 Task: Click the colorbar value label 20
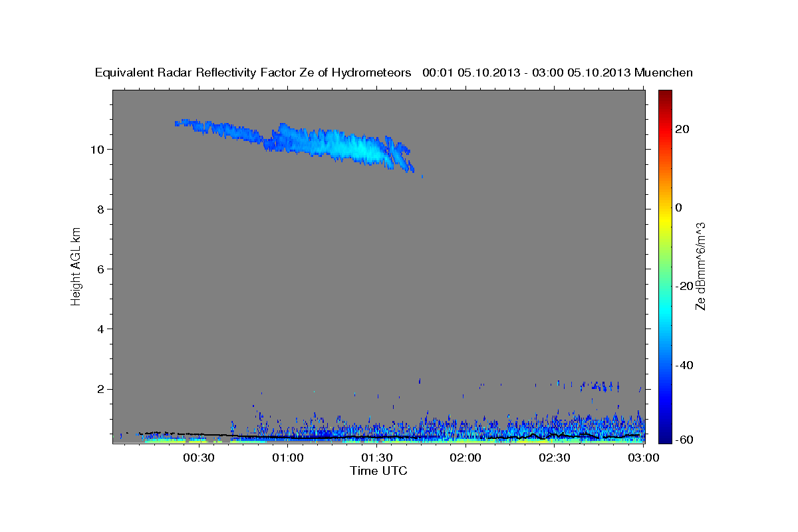coord(683,129)
